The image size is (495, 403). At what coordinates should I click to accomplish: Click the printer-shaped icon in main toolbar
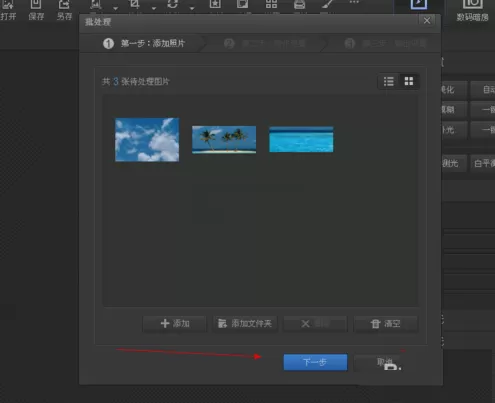point(299,4)
